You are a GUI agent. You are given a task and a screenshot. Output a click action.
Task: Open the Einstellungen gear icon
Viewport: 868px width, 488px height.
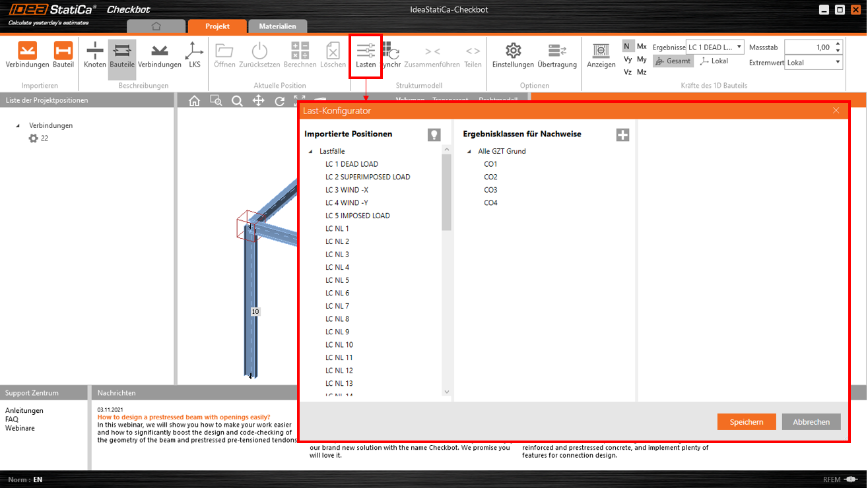coord(513,52)
